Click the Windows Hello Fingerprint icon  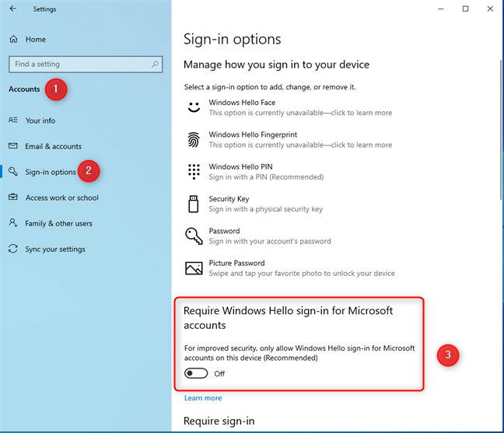[x=194, y=139]
